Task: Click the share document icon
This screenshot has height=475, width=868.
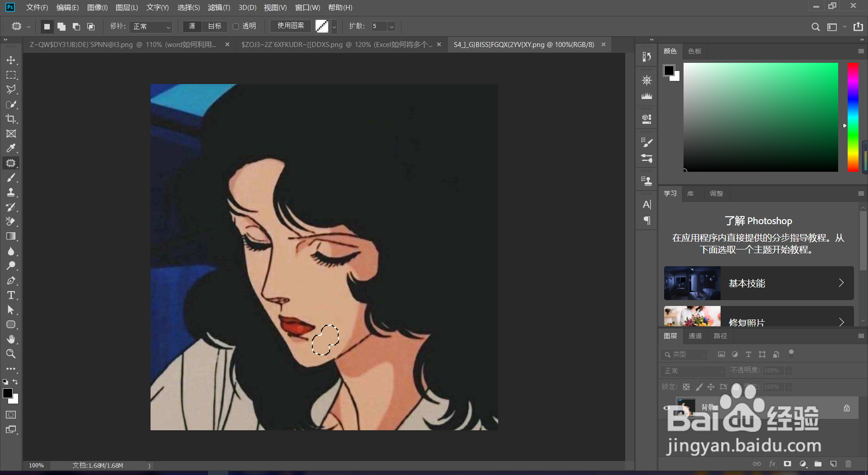Action: tap(858, 27)
